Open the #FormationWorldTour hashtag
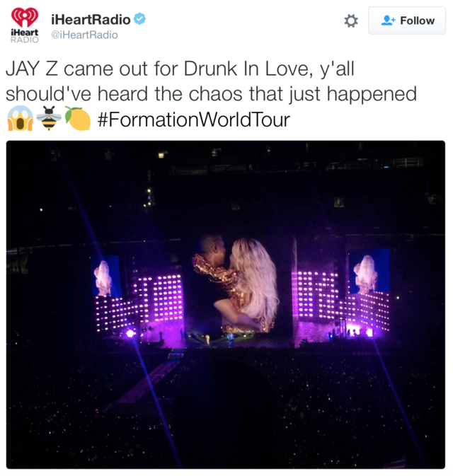Viewport: 453px width, 476px height. click(x=193, y=120)
